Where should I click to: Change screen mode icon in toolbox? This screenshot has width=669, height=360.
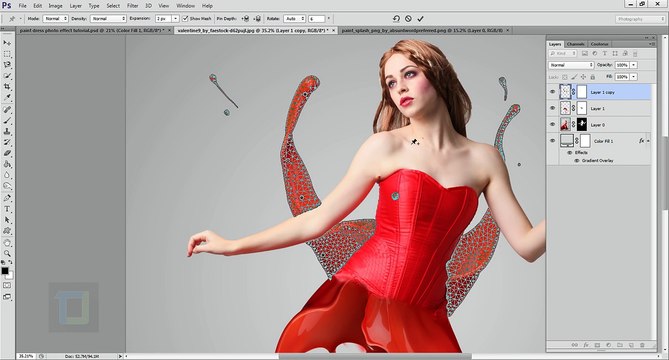7,297
